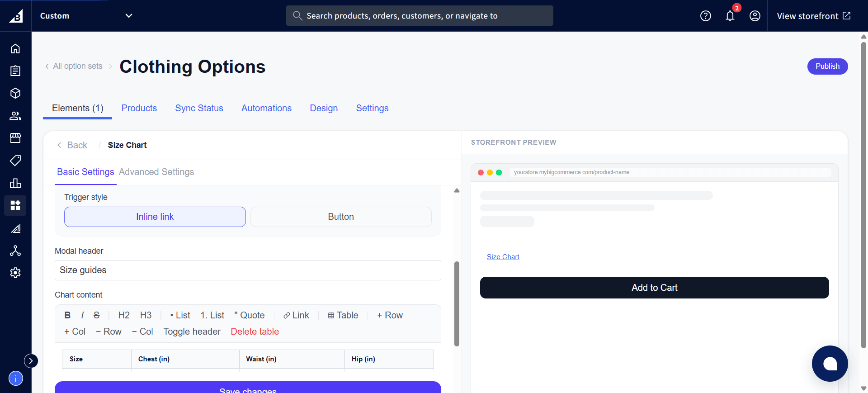Image resolution: width=868 pixels, height=393 pixels.
Task: Remove a table row with − Row
Action: point(108,331)
